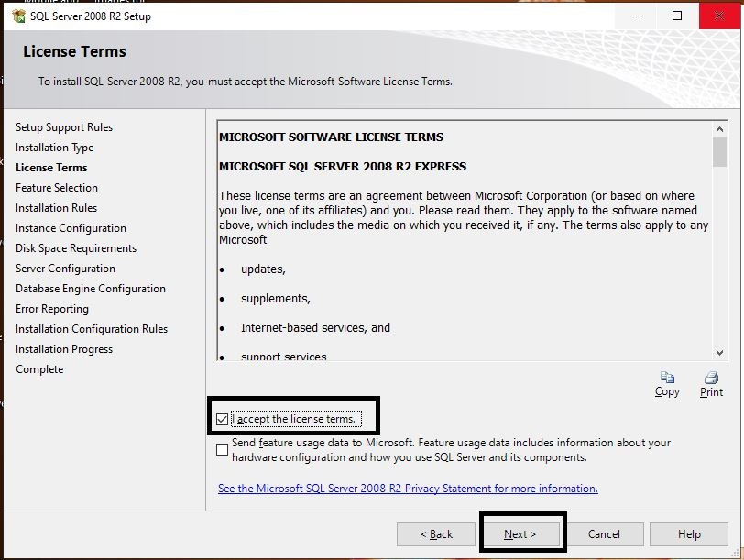Close the SQL Server Setup window

point(720,16)
